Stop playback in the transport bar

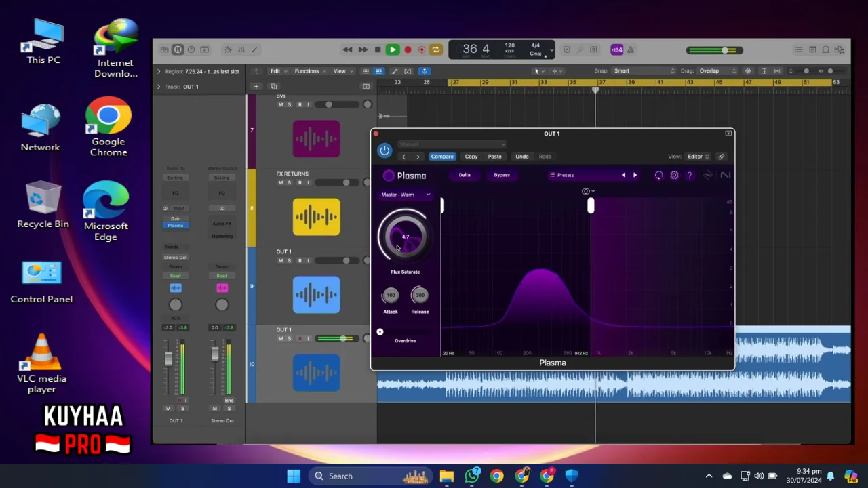pyautogui.click(x=378, y=49)
